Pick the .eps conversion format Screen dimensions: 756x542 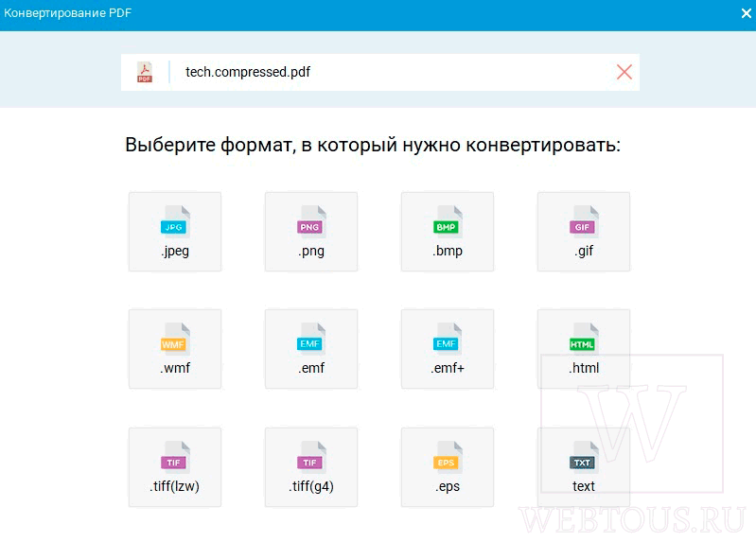(x=448, y=467)
